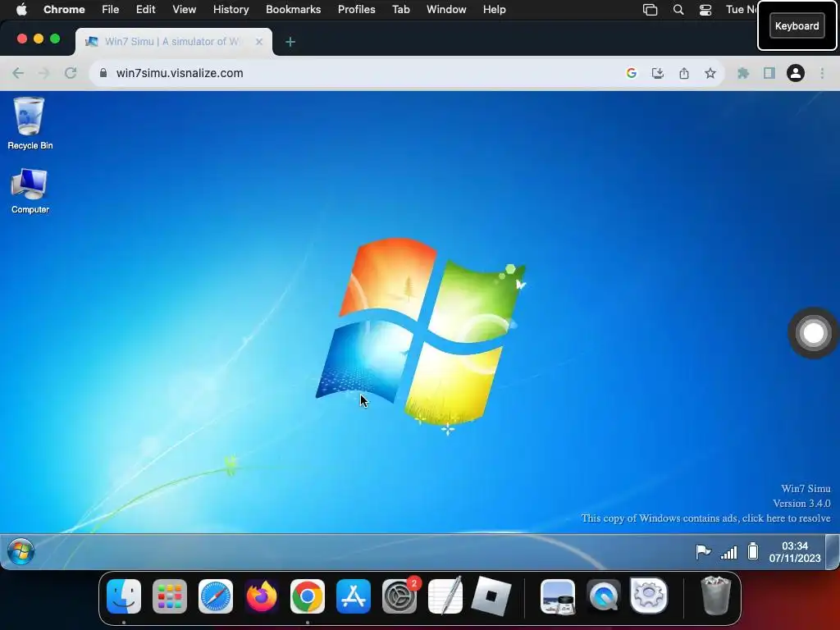Open the Apple menu
840x630 pixels.
click(x=21, y=10)
